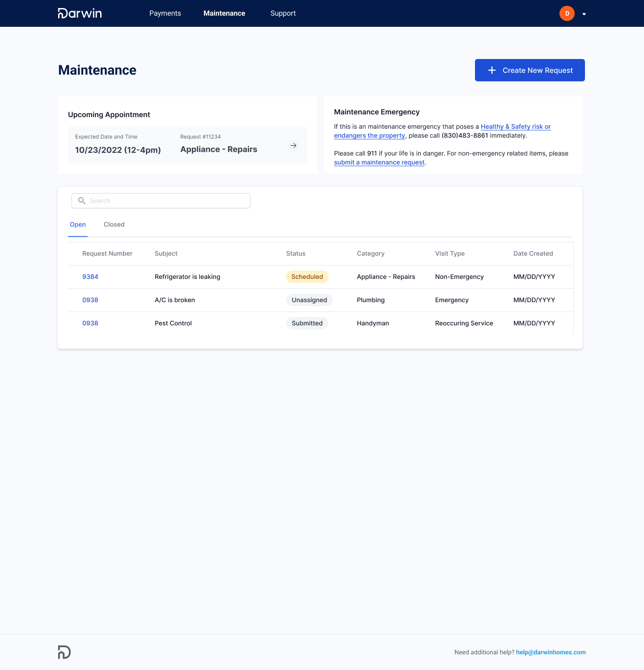This screenshot has width=644, height=670.
Task: Open request 0938 for A/C is broken
Action: pyautogui.click(x=90, y=300)
